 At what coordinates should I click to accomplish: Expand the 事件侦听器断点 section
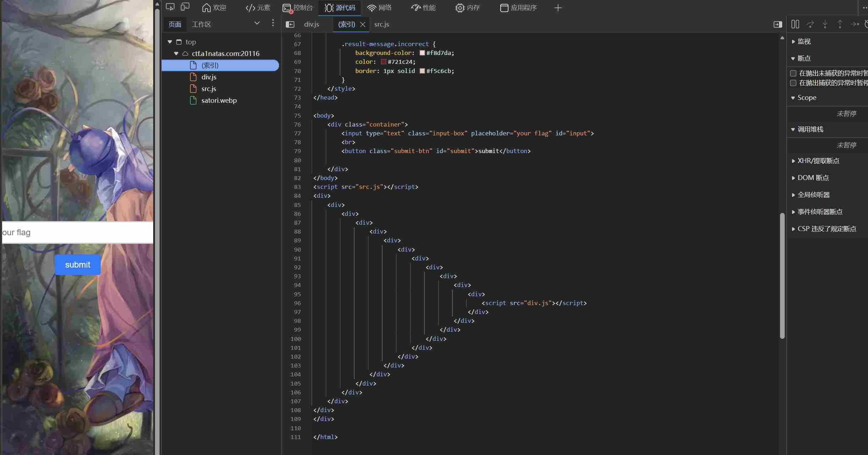pos(793,212)
